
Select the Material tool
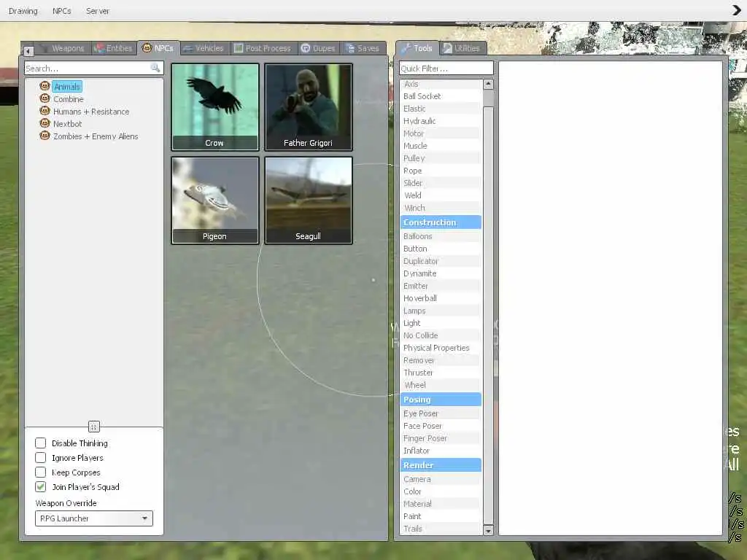tap(441, 504)
